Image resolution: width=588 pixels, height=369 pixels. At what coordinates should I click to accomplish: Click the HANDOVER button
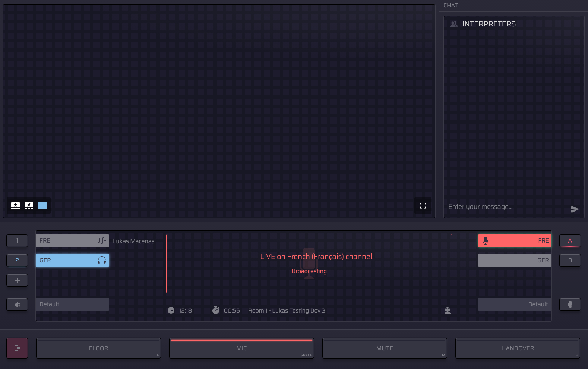tap(518, 348)
